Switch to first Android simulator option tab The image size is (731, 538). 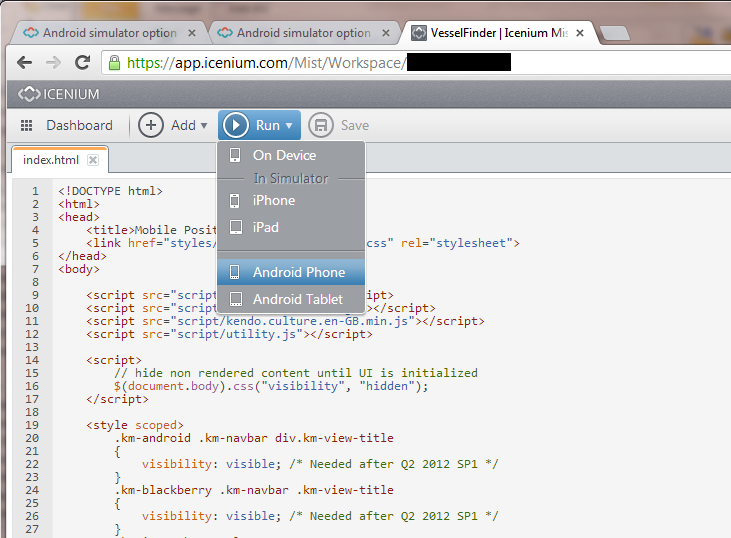110,33
